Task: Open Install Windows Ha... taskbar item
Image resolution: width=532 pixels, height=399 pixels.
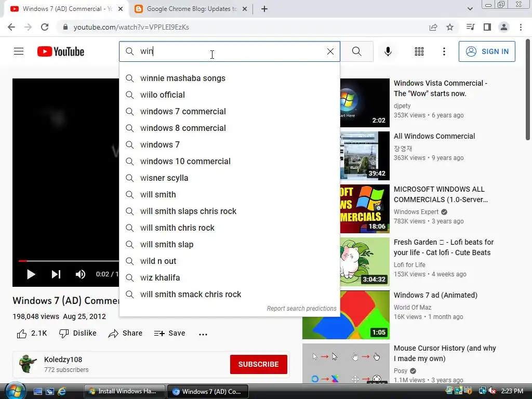Action: pos(124,391)
